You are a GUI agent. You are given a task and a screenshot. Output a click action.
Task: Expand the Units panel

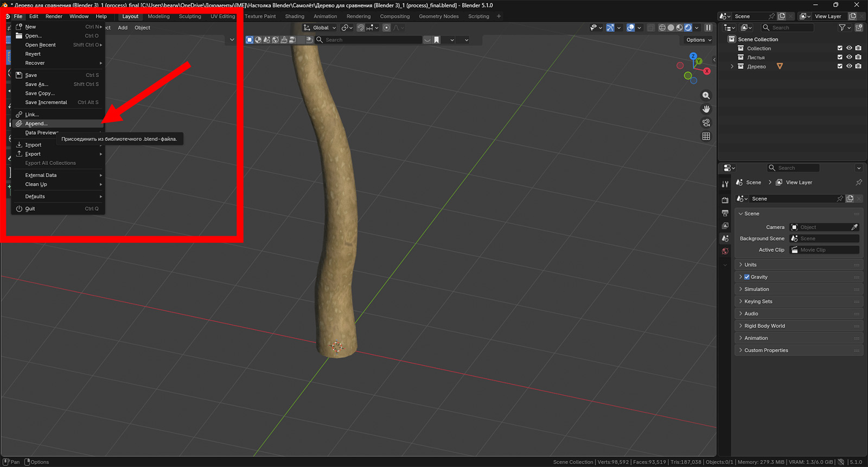tap(750, 265)
